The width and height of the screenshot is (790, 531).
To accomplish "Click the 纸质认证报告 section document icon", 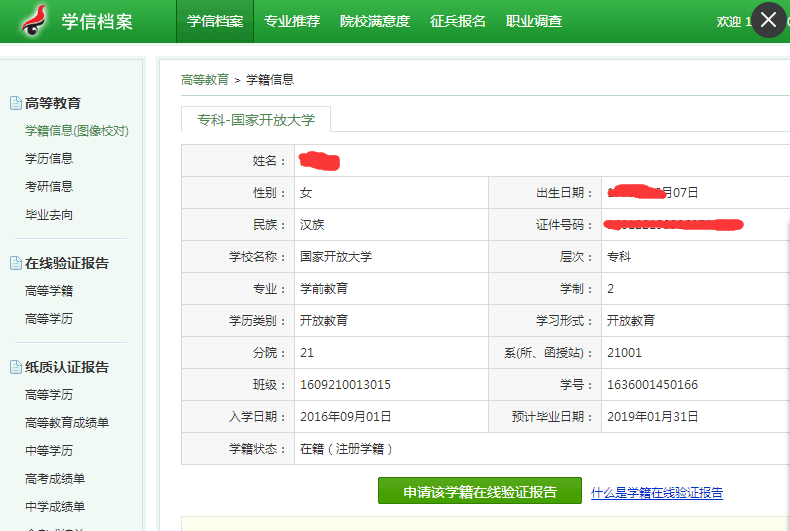I will [16, 367].
